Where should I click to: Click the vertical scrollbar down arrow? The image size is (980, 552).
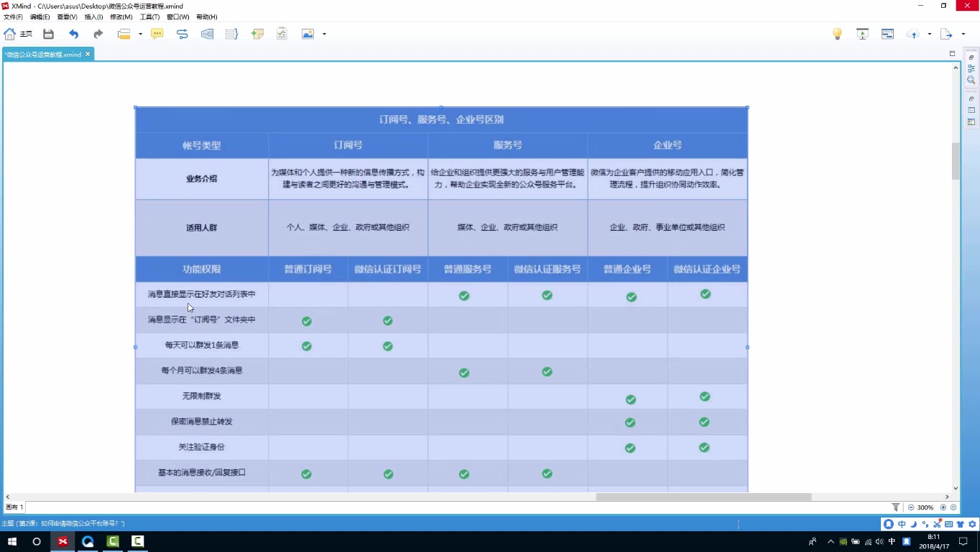coord(956,488)
